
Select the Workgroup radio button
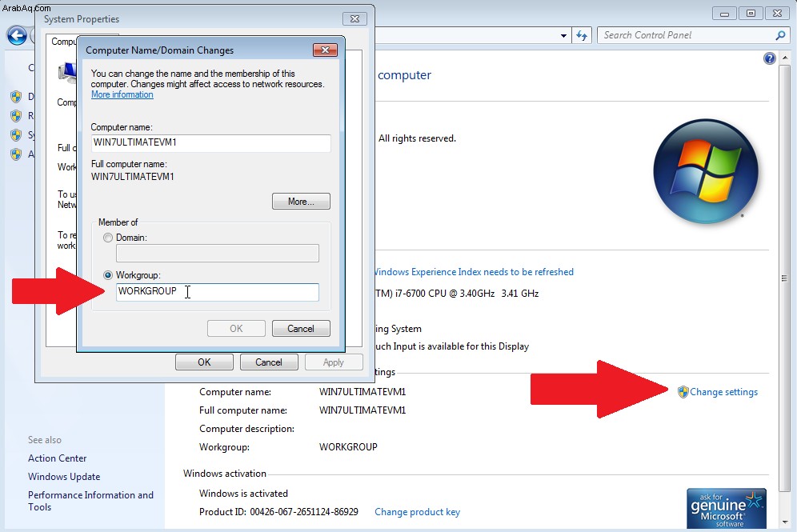click(x=108, y=275)
